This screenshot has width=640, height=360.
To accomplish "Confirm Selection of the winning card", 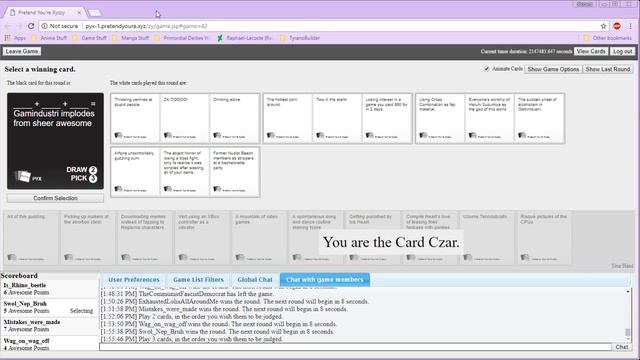I will click(x=56, y=198).
